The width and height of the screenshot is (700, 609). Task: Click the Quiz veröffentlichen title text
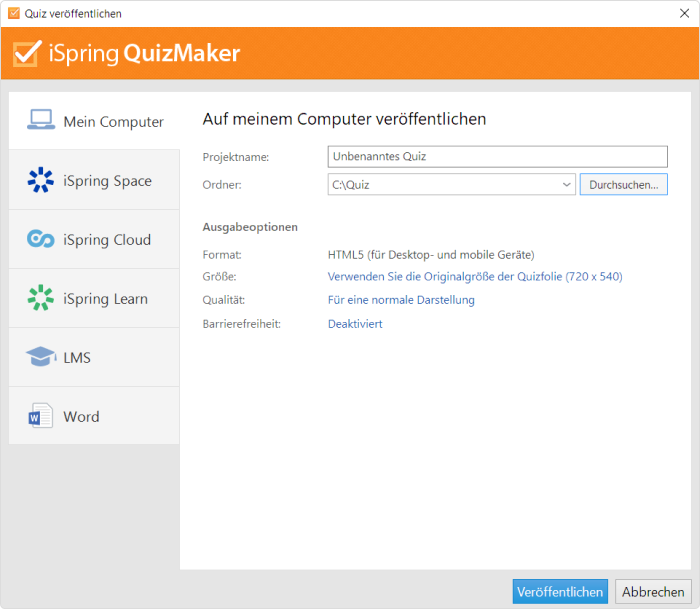pyautogui.click(x=73, y=14)
